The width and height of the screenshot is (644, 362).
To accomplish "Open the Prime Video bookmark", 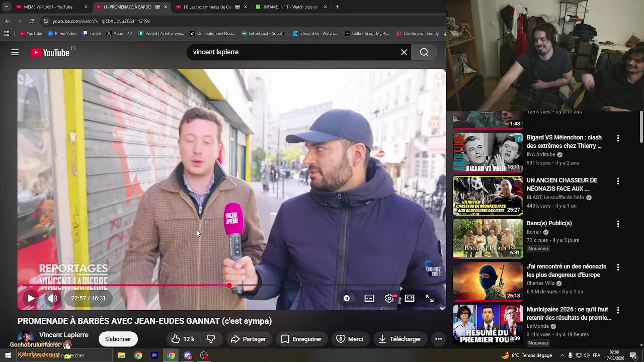I will (62, 34).
